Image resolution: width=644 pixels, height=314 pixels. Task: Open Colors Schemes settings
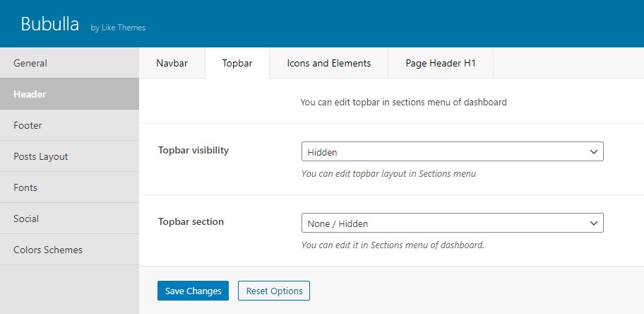(69, 250)
